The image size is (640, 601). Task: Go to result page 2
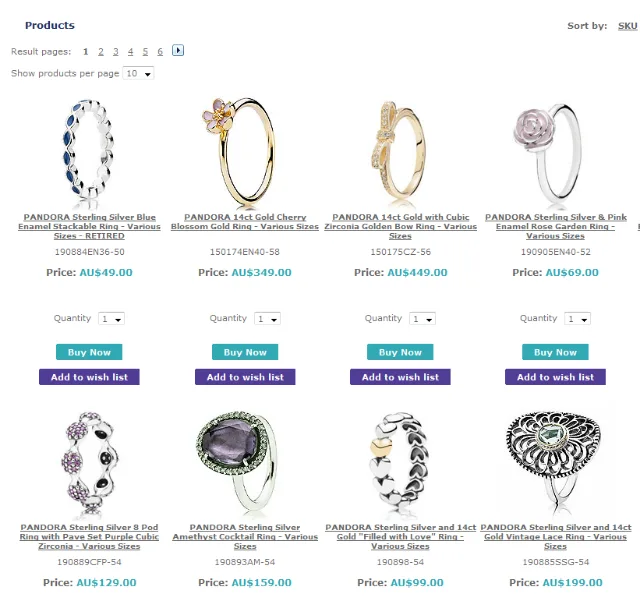pyautogui.click(x=101, y=52)
